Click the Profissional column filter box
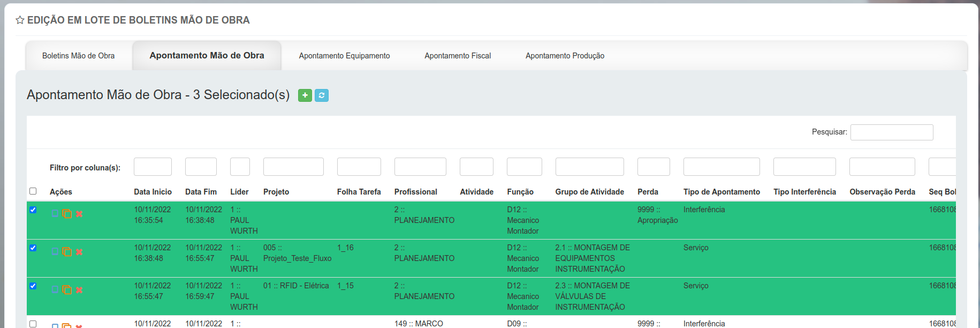 [x=420, y=167]
